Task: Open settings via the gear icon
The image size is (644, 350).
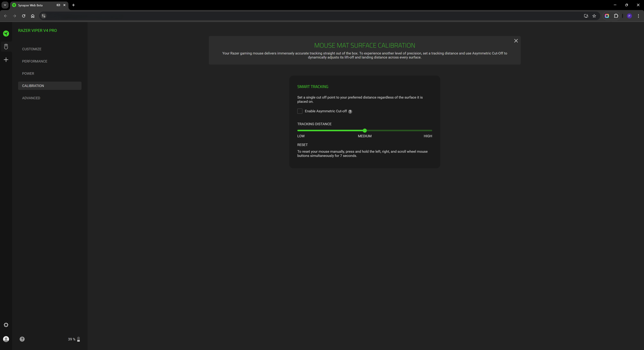Action: (x=6, y=325)
